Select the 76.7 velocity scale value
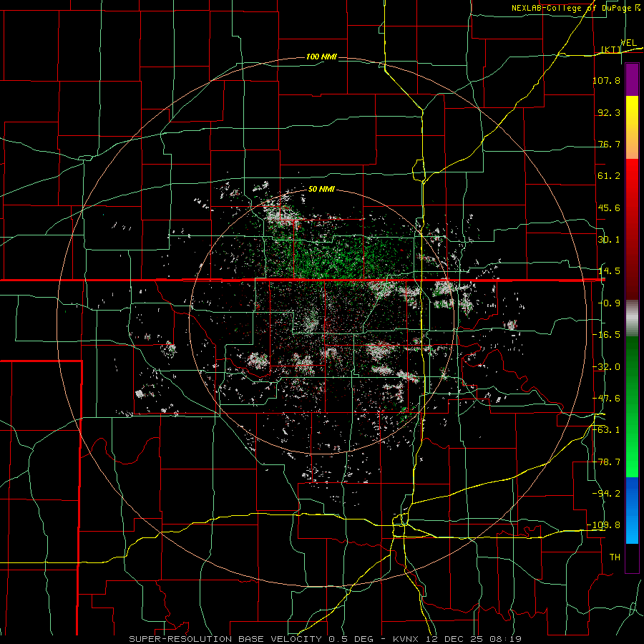This screenshot has height=644, width=644. coord(609,144)
